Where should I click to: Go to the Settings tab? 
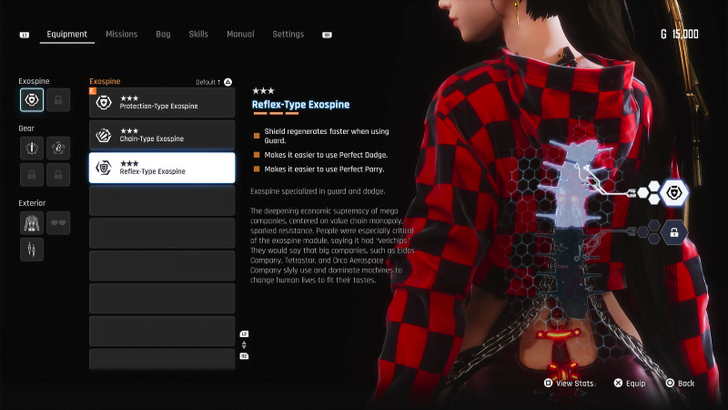[288, 34]
